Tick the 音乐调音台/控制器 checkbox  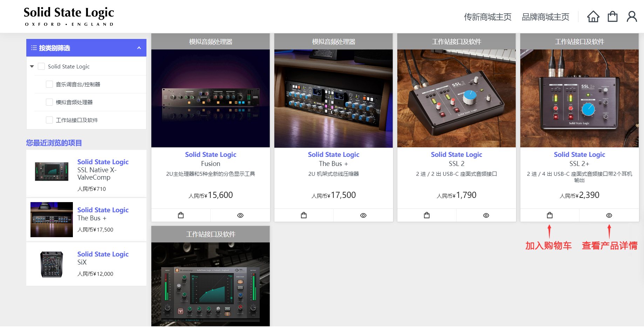tap(49, 84)
